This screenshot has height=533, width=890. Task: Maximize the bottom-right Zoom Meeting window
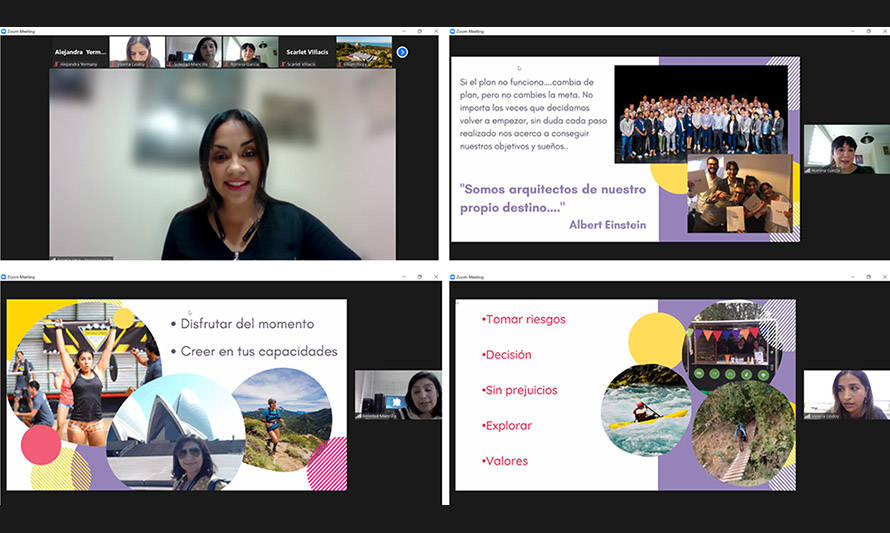pos(868,277)
